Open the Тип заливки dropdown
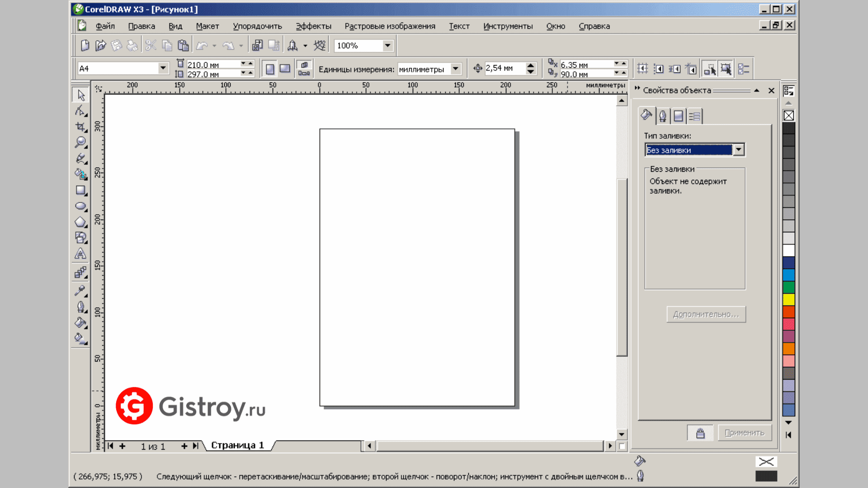This screenshot has width=868, height=488. [738, 150]
